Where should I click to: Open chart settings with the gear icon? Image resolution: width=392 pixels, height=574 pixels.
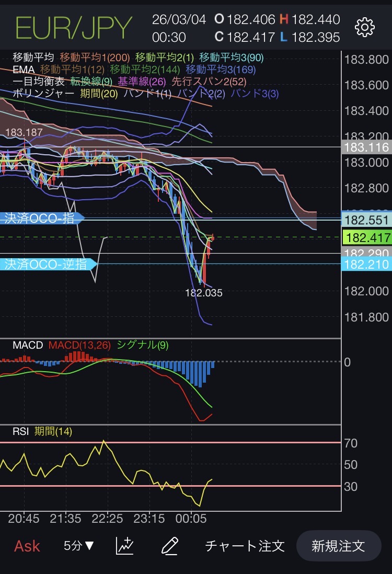[364, 27]
